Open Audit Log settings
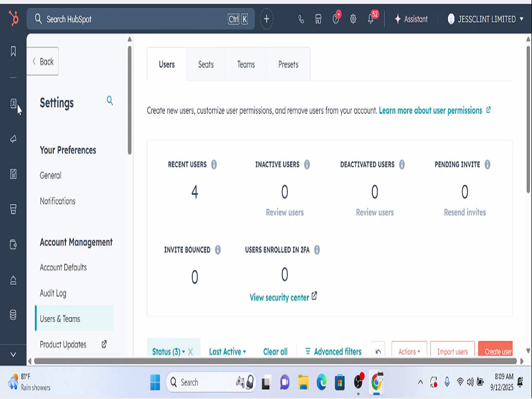 53,293
